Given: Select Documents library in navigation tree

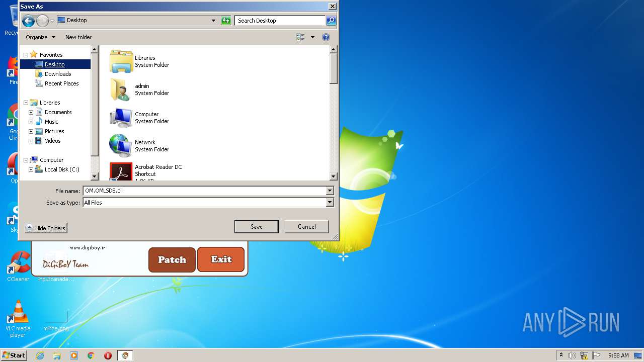Looking at the screenshot, I should click(x=58, y=112).
